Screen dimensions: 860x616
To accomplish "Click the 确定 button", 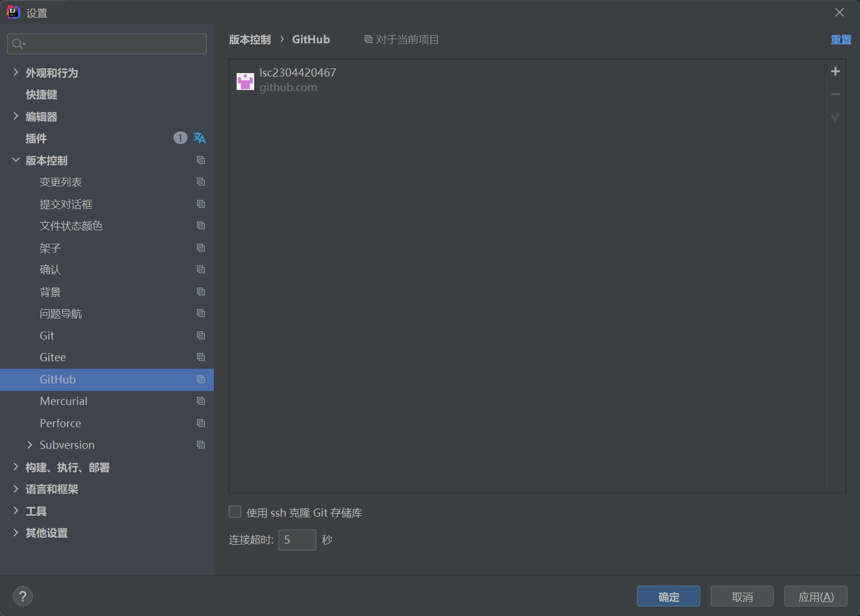I will tap(668, 597).
